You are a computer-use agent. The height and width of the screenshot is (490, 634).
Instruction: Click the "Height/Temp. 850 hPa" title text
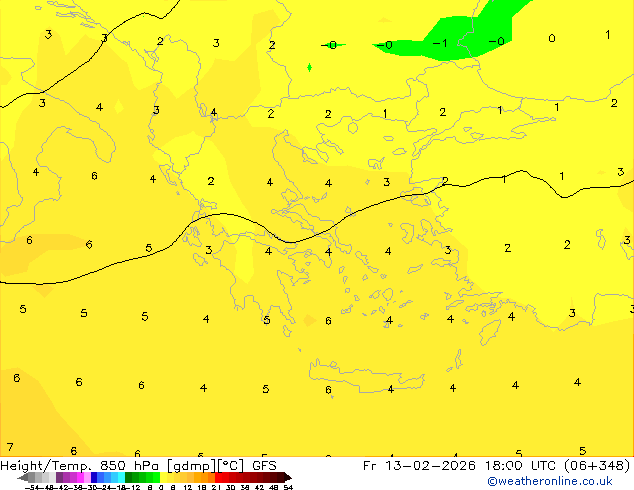(81, 466)
